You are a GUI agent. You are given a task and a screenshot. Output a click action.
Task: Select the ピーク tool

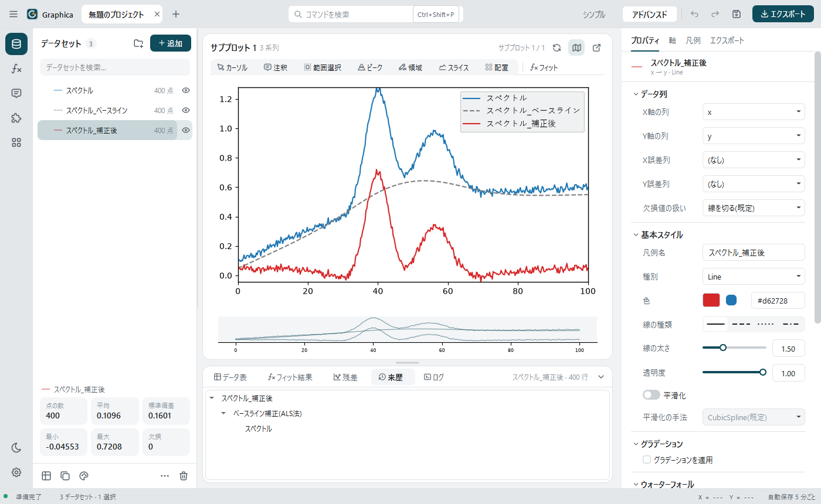[370, 67]
